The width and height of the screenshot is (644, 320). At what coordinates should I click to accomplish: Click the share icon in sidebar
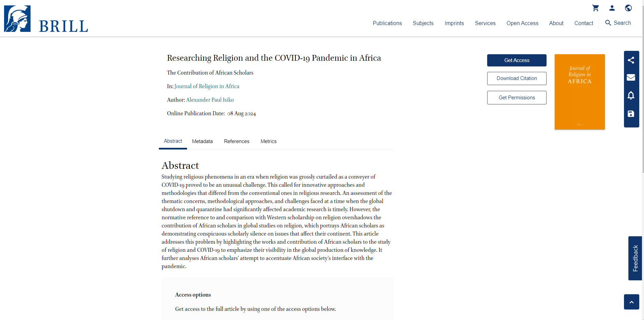[x=631, y=60]
